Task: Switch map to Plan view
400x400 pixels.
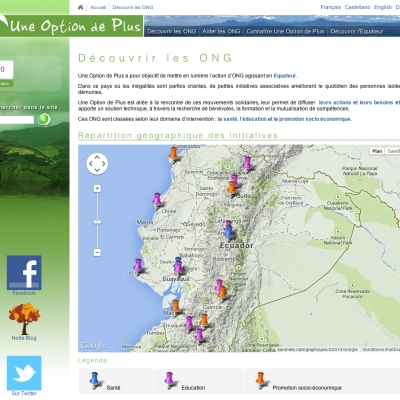Action: (x=377, y=151)
